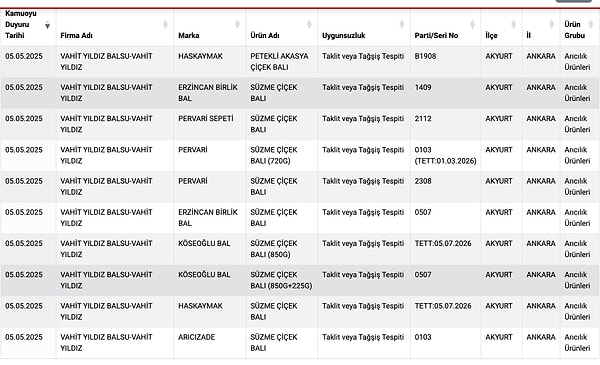
Task: Sort table by Firma Adı icon
Action: (x=165, y=24)
